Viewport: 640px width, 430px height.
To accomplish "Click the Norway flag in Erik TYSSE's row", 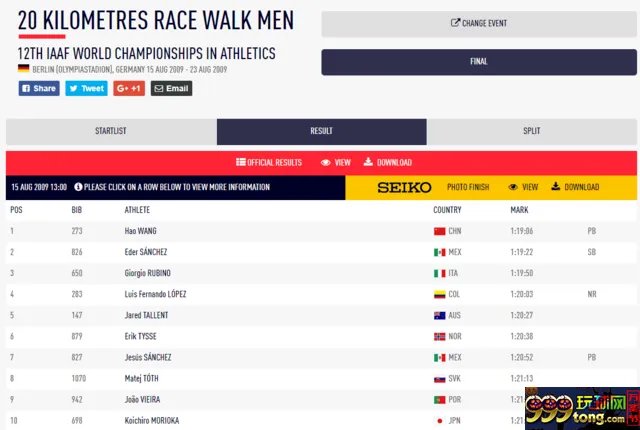I will point(440,337).
